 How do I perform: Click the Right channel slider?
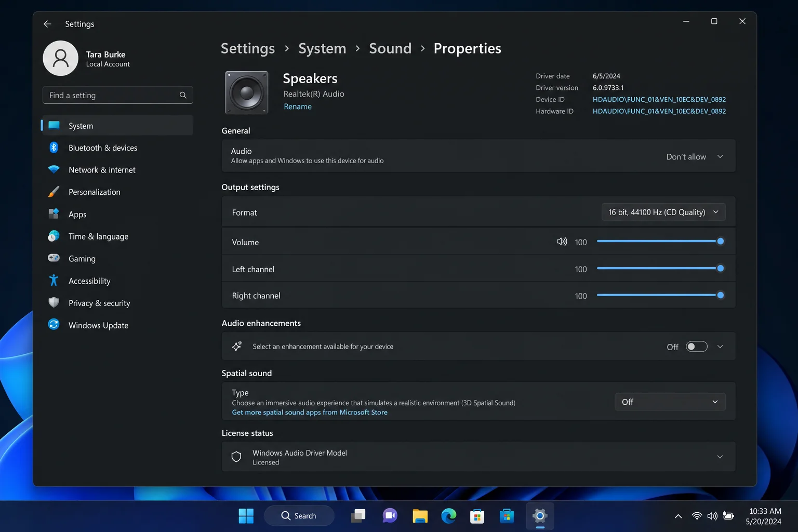coord(660,295)
